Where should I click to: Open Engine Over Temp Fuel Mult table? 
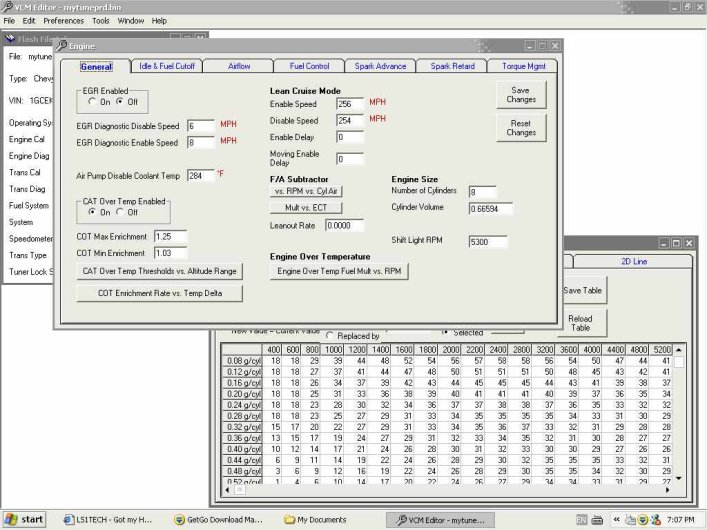pyautogui.click(x=340, y=272)
